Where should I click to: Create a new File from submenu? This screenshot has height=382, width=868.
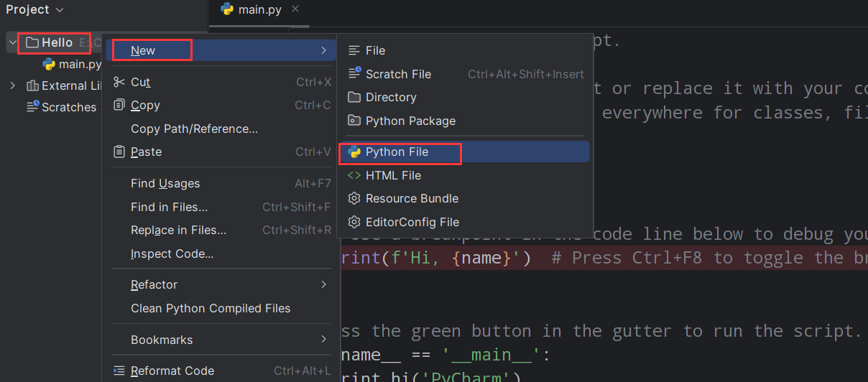click(465, 50)
